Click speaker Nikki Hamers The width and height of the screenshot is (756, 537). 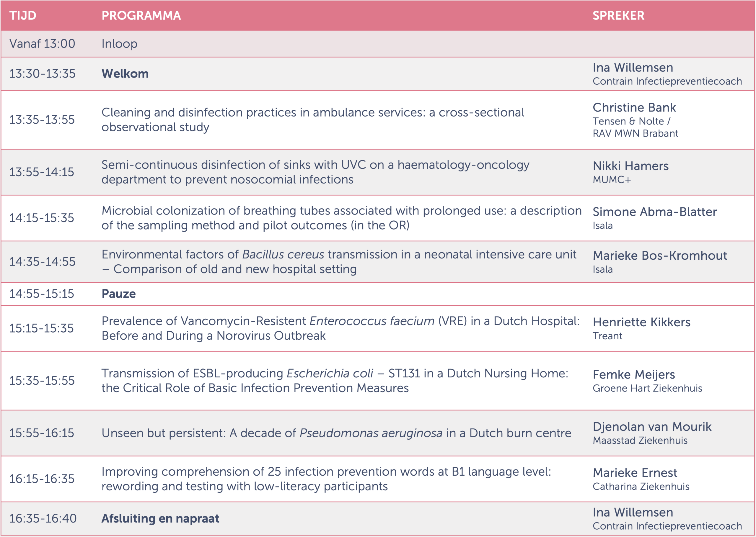pyautogui.click(x=630, y=166)
